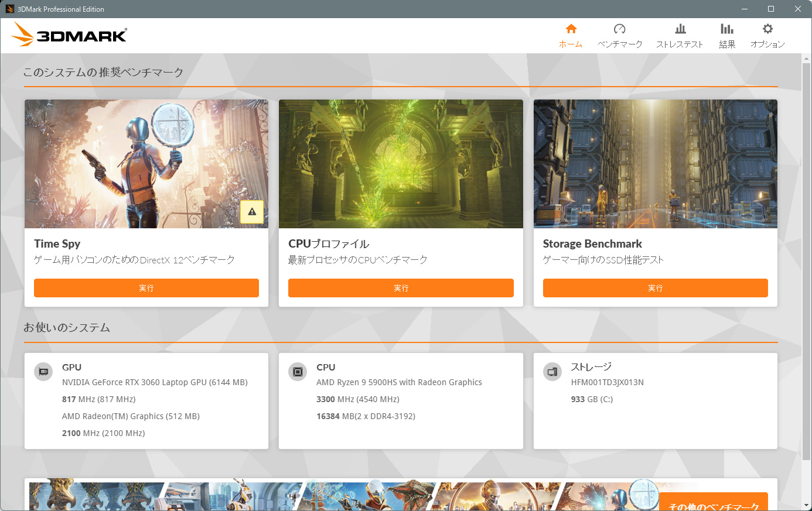Close the 3DMark window
This screenshot has width=812, height=511.
click(x=798, y=9)
